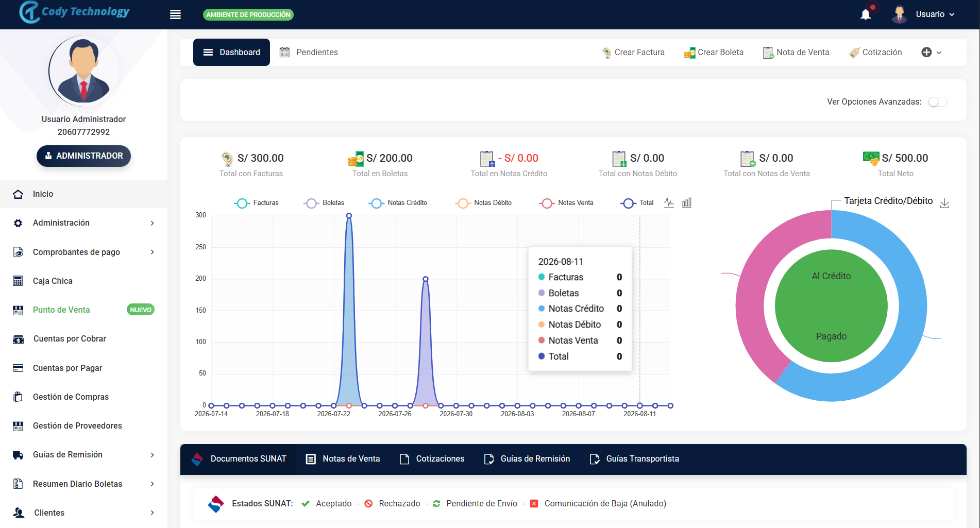Open the notifications bell
980x528 pixels.
(x=866, y=14)
